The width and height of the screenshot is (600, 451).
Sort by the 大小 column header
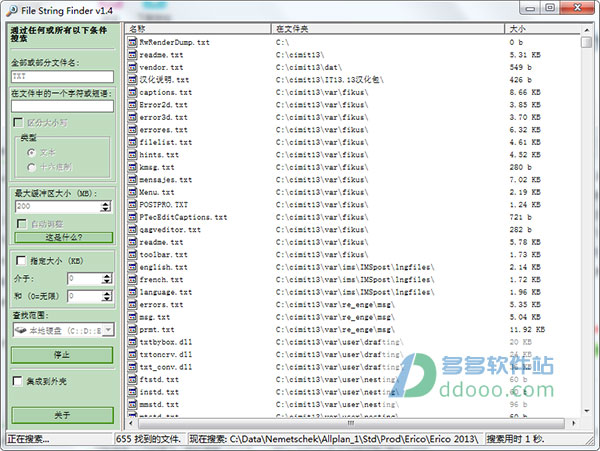click(542, 29)
